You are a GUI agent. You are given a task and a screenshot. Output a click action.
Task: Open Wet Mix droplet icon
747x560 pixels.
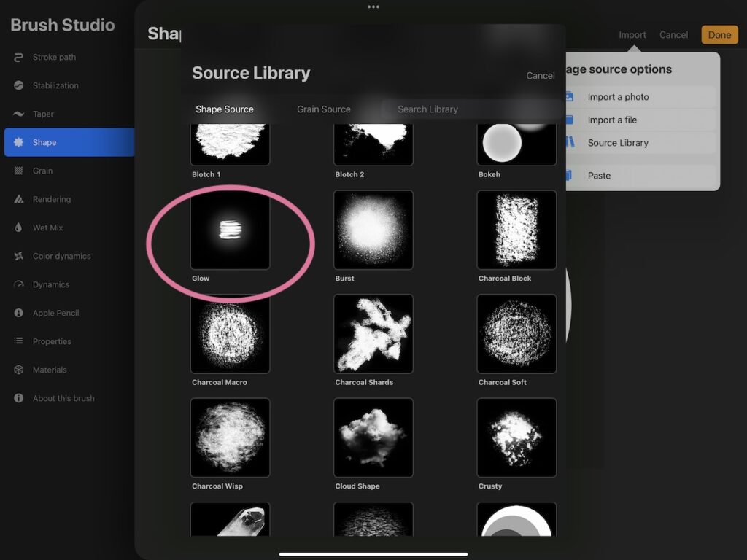[x=18, y=228]
